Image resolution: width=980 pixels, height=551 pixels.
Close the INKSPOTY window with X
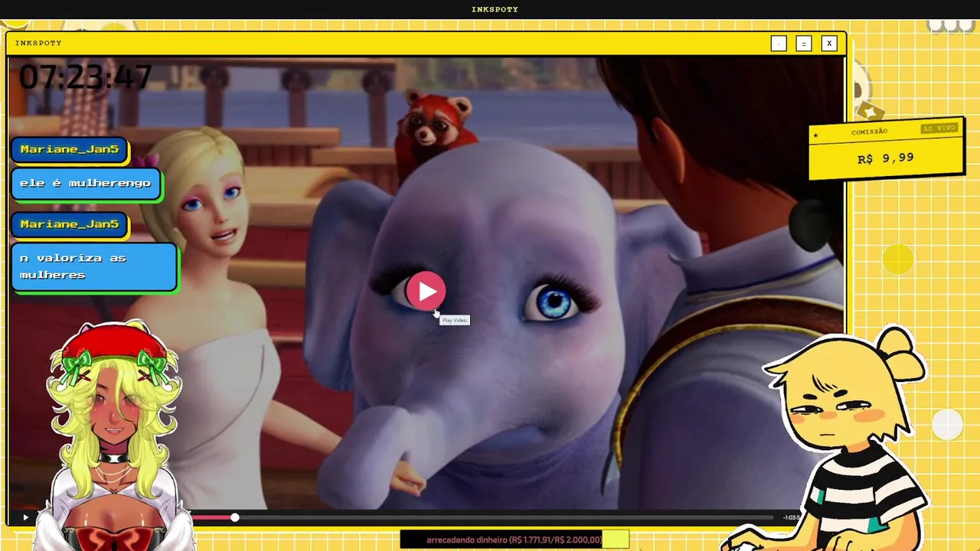pos(828,44)
